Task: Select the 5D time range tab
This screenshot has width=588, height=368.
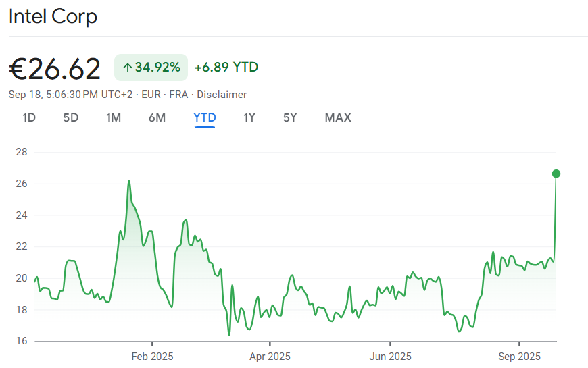Action: tap(71, 117)
